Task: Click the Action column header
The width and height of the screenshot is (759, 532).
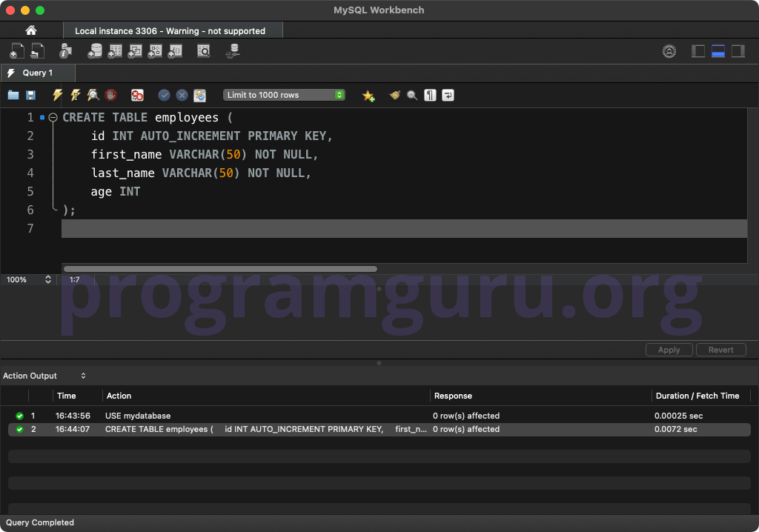Action: tap(119, 396)
